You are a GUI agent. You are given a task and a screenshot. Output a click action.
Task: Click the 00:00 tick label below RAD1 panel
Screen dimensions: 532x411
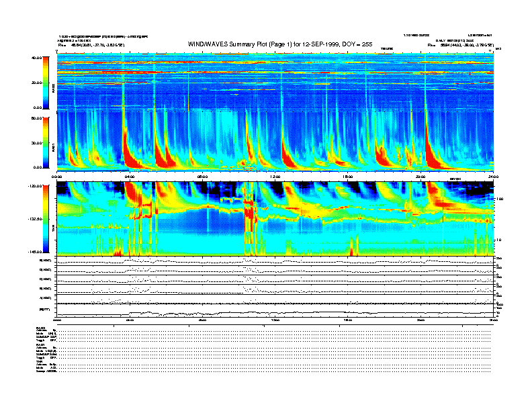(x=56, y=177)
